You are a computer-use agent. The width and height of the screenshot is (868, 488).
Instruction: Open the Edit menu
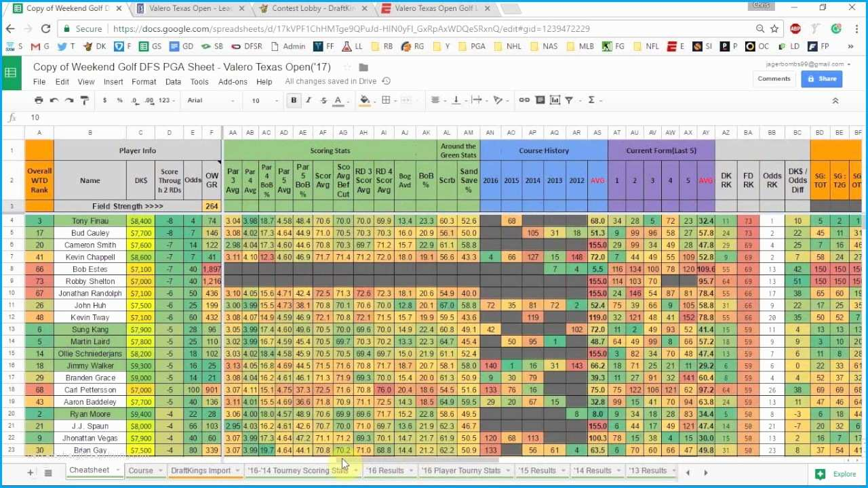point(62,82)
